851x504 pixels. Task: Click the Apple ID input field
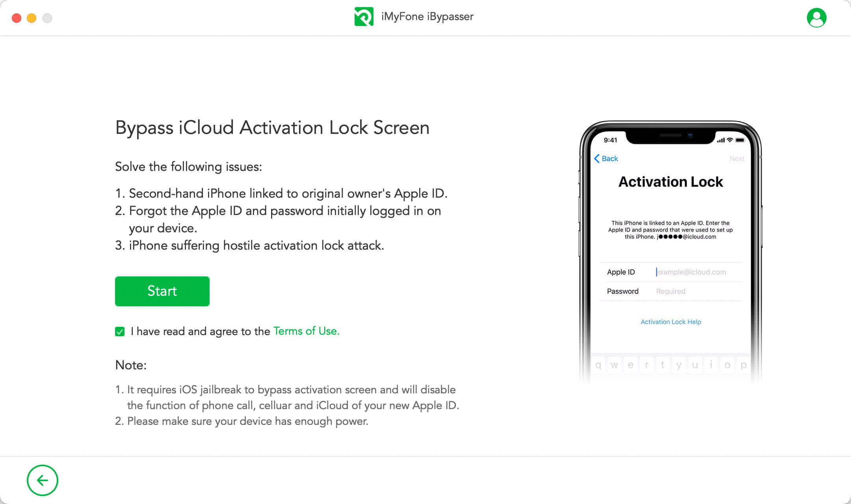(x=697, y=272)
